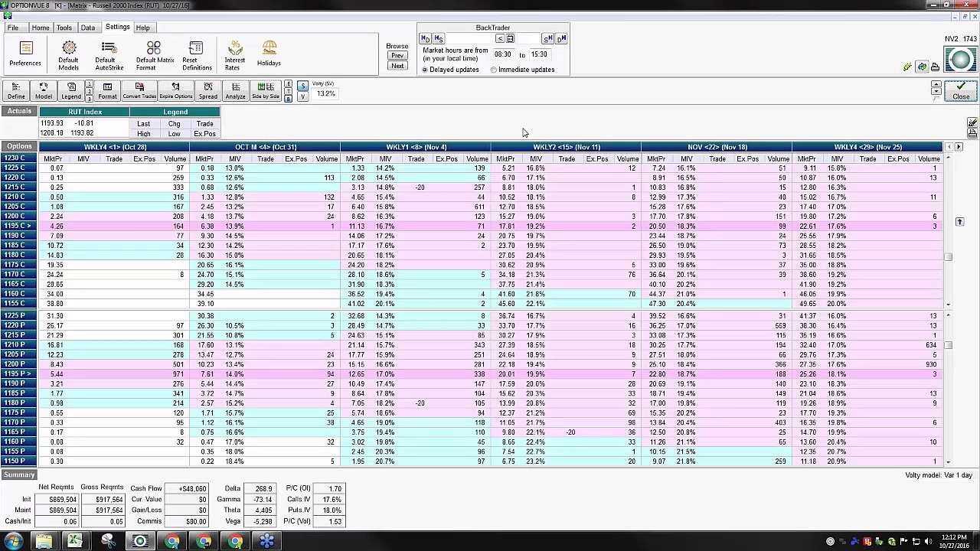Open the Holidays settings icon
980x551 pixels.
click(269, 54)
